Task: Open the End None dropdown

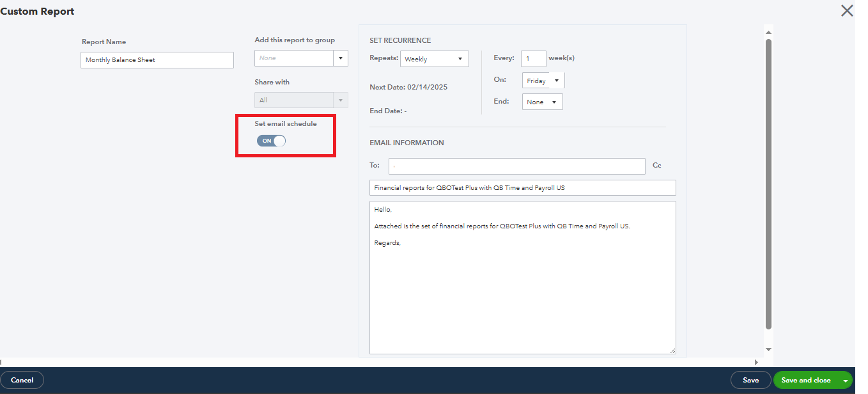Action: pyautogui.click(x=542, y=102)
